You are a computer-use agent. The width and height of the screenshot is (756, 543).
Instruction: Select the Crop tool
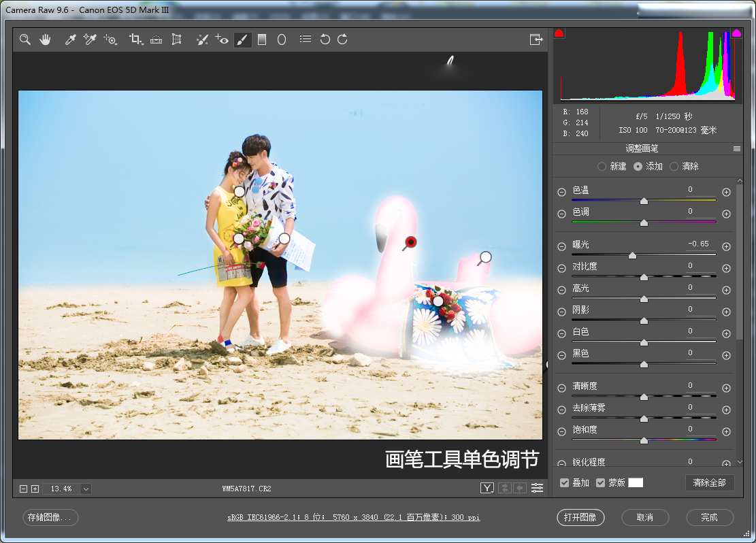click(x=136, y=39)
